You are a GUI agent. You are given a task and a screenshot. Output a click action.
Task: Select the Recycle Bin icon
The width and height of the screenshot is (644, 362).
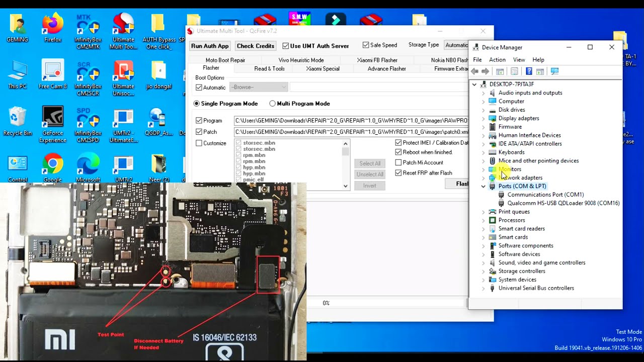18,122
